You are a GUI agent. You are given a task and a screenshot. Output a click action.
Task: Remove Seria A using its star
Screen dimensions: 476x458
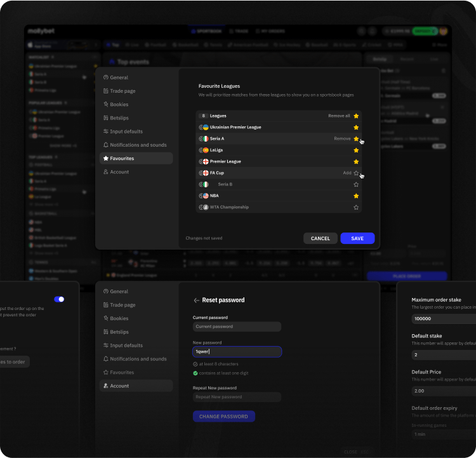click(x=356, y=138)
